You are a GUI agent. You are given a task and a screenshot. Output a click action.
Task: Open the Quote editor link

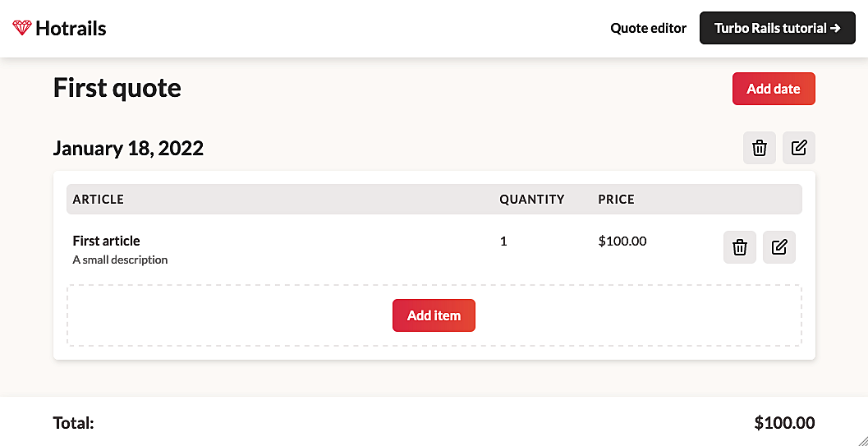point(648,28)
